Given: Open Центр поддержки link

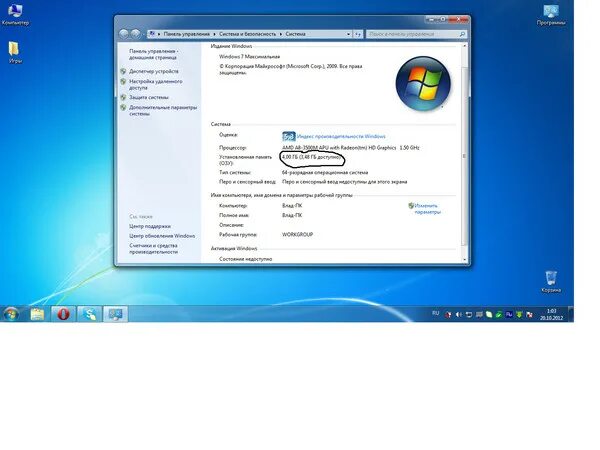Looking at the screenshot, I should tap(150, 226).
